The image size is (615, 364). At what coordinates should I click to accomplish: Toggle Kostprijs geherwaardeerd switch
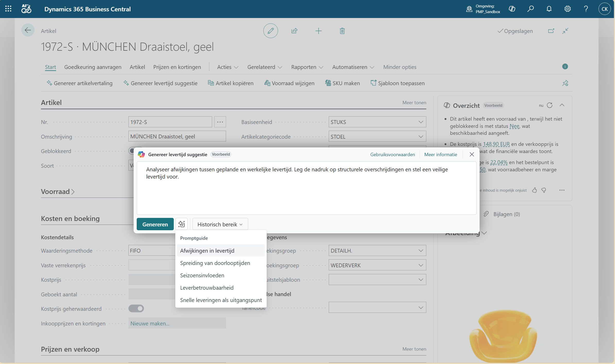136,308
